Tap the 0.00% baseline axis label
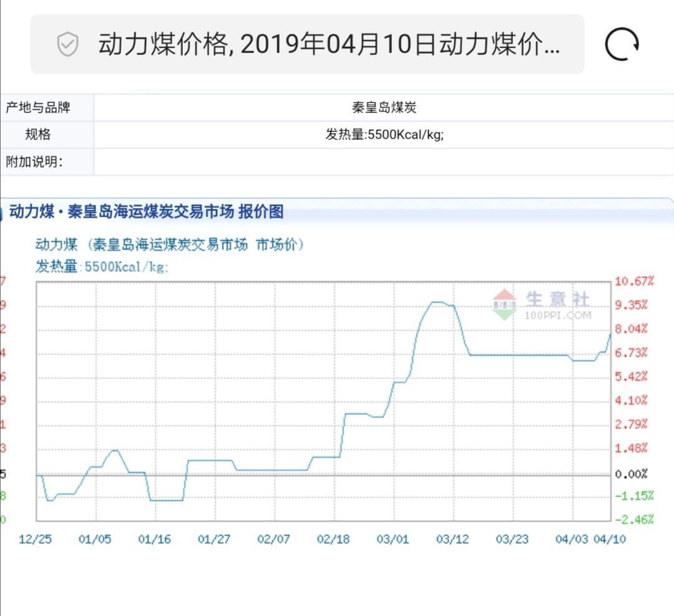 tap(631, 474)
